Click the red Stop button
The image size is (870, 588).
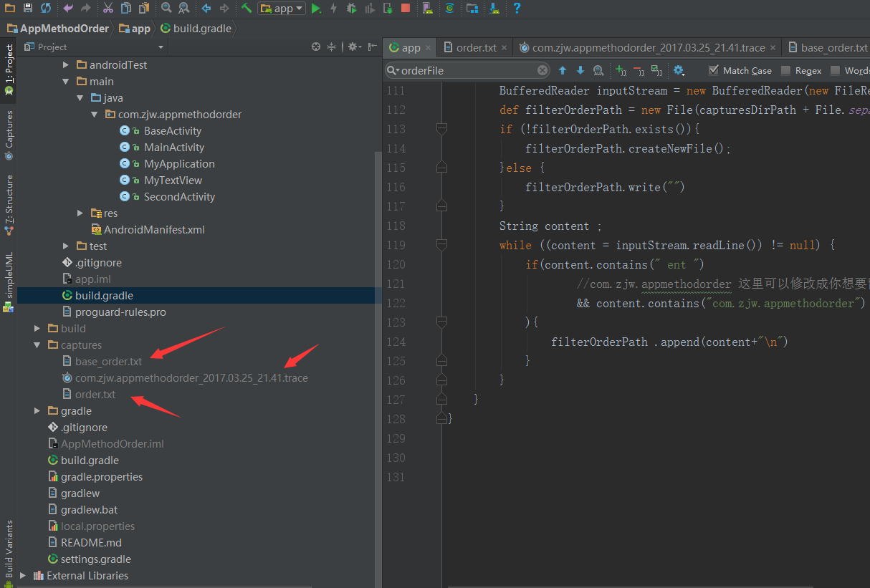tap(406, 9)
